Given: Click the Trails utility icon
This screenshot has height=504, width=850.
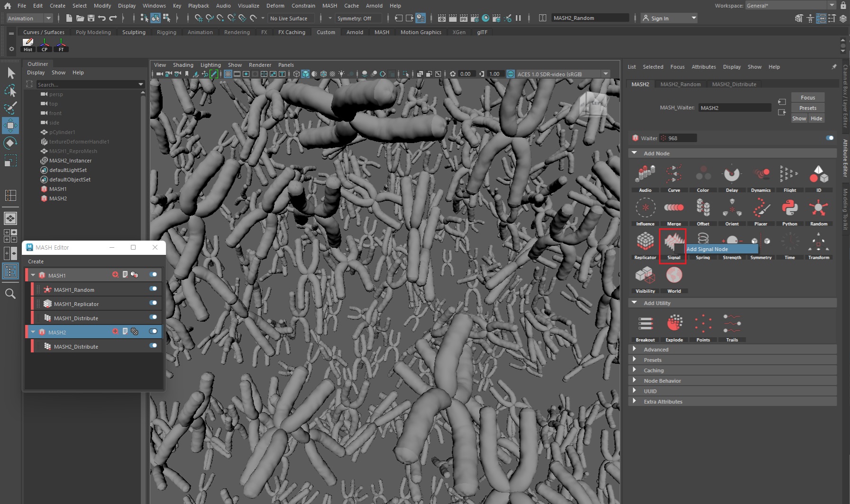Looking at the screenshot, I should pyautogui.click(x=731, y=324).
